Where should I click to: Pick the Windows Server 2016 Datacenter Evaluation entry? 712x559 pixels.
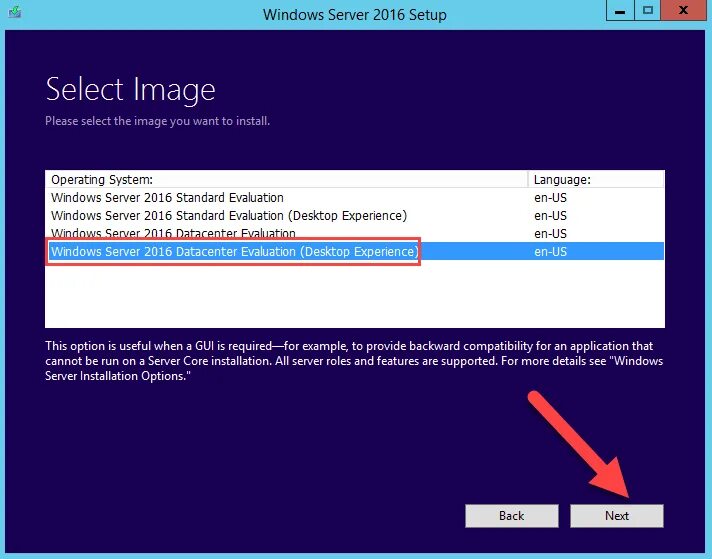coord(355,233)
